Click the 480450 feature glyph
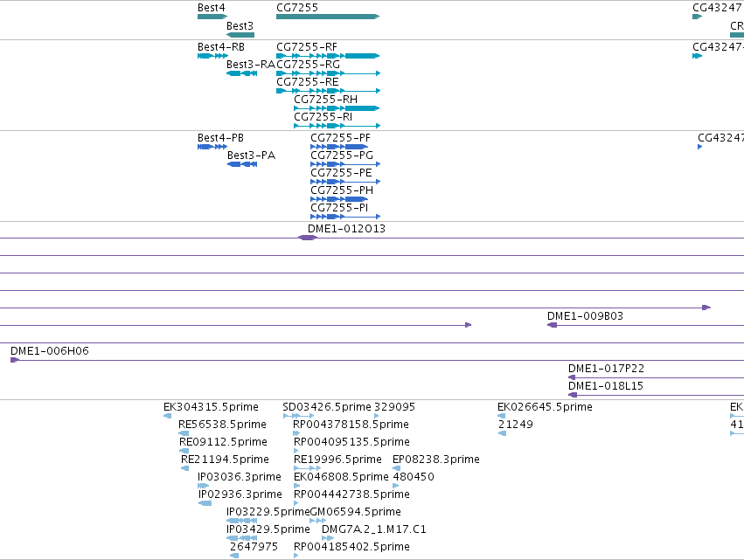Viewport: 744px width, 560px height. pyautogui.click(x=396, y=486)
